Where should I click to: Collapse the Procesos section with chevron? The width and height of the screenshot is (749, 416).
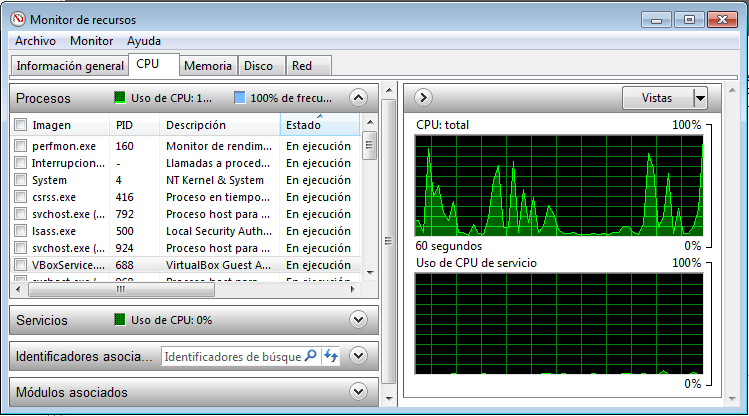[359, 98]
